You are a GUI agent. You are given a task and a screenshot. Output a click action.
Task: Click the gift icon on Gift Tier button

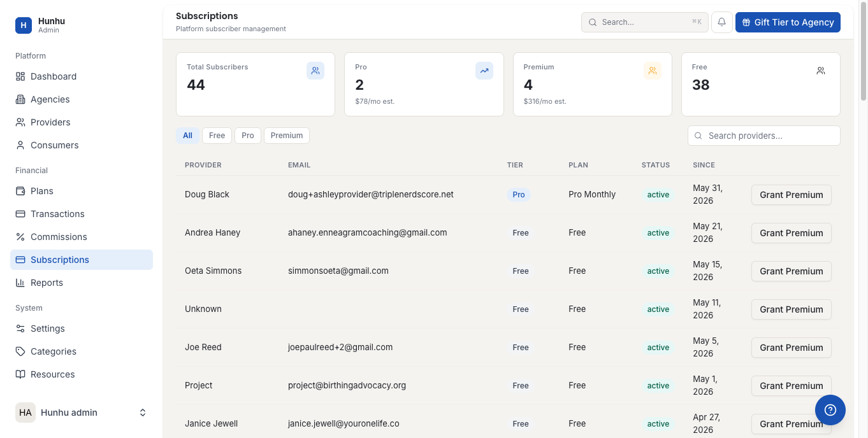(746, 22)
